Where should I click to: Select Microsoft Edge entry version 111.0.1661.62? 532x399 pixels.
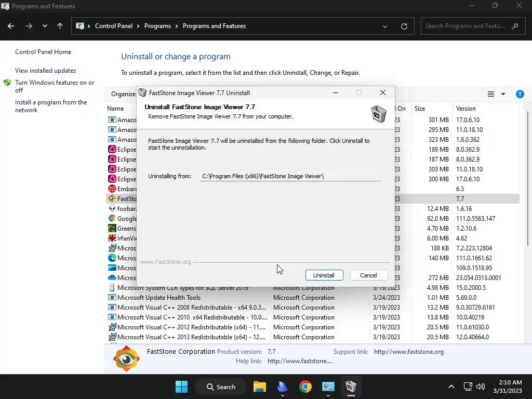coord(122,258)
